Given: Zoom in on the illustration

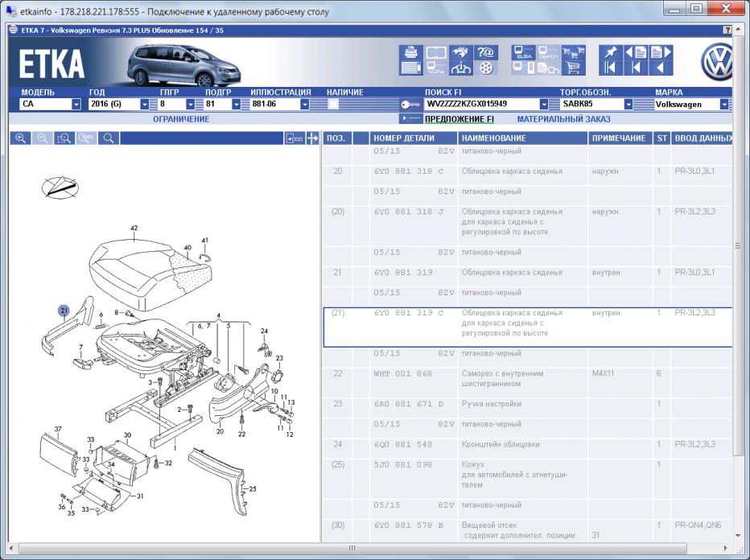Looking at the screenshot, I should pyautogui.click(x=21, y=138).
